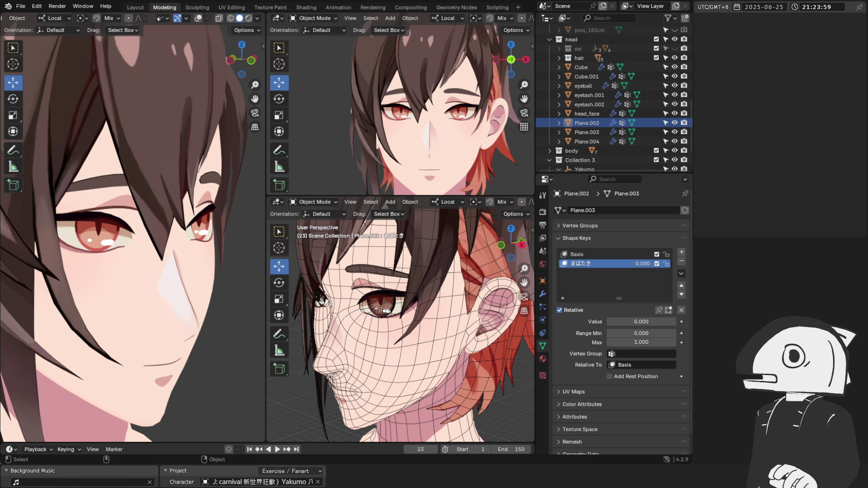The height and width of the screenshot is (488, 868).
Task: Open Physics properties tab
Action: (x=542, y=320)
